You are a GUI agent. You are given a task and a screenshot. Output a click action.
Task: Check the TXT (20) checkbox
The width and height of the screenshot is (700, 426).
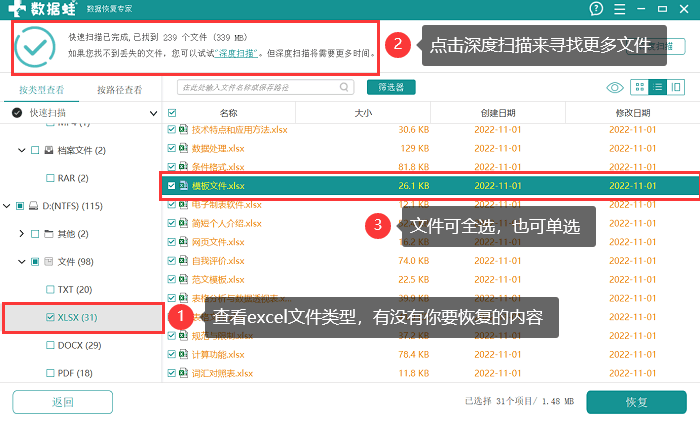50,289
